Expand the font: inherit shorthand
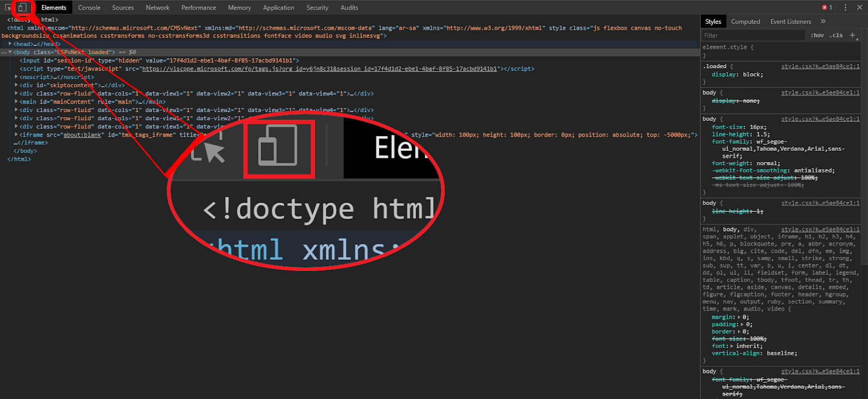 point(732,346)
